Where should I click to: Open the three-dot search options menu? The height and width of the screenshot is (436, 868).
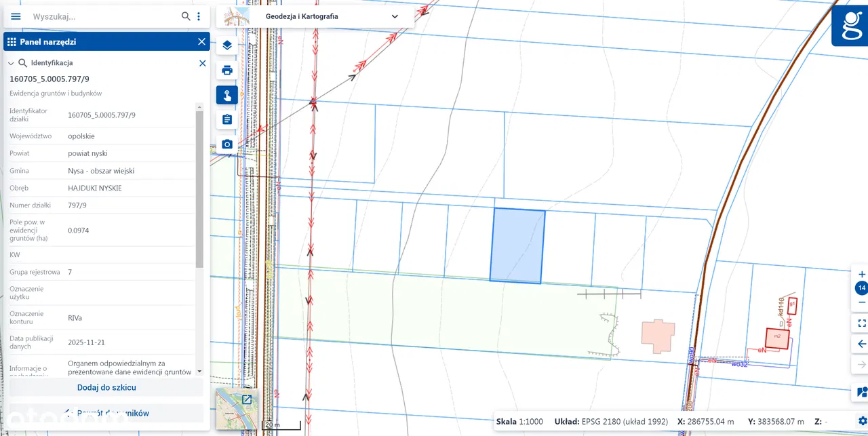(199, 16)
